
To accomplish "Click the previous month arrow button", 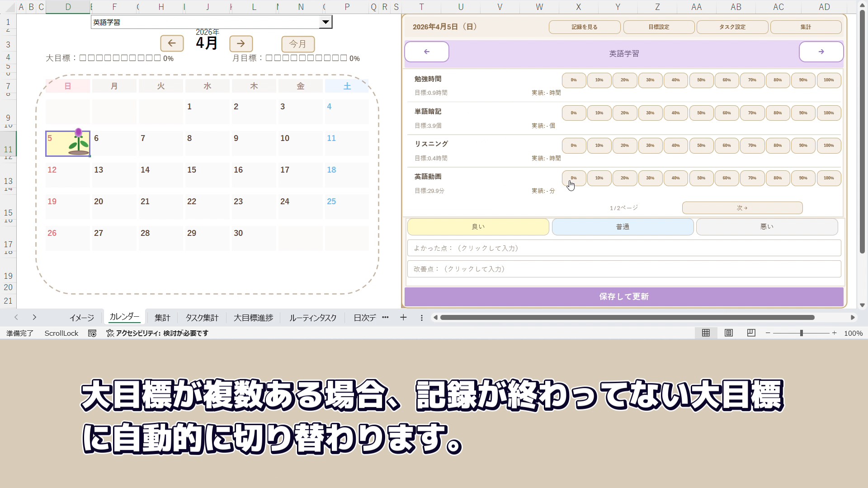I will click(x=172, y=43).
